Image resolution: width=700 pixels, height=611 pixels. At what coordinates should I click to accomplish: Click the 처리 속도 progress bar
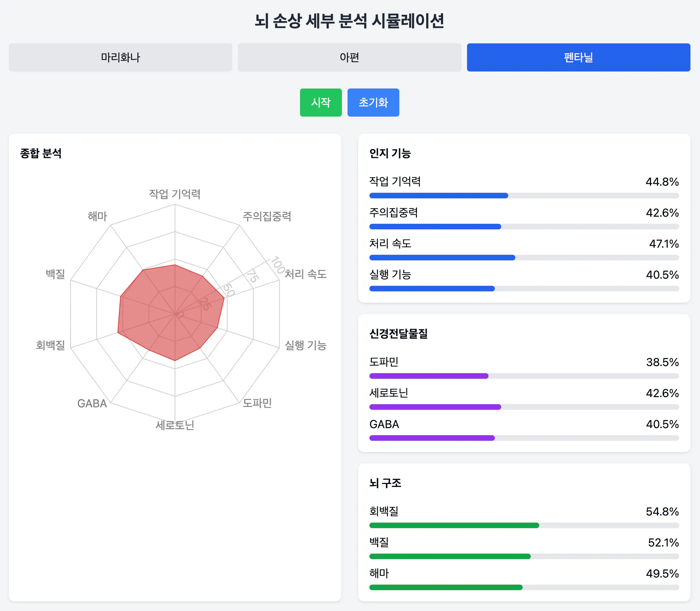(x=524, y=258)
